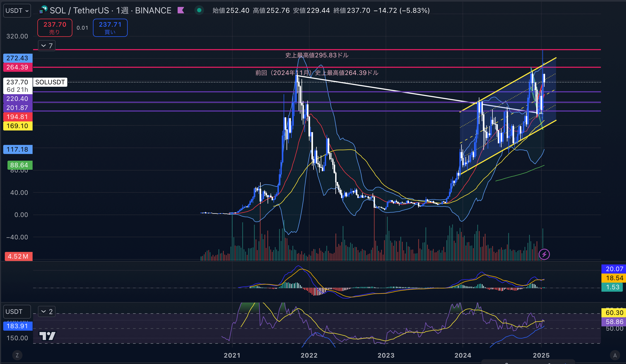Click the 2023 time axis label
The image size is (626, 364).
[386, 355]
